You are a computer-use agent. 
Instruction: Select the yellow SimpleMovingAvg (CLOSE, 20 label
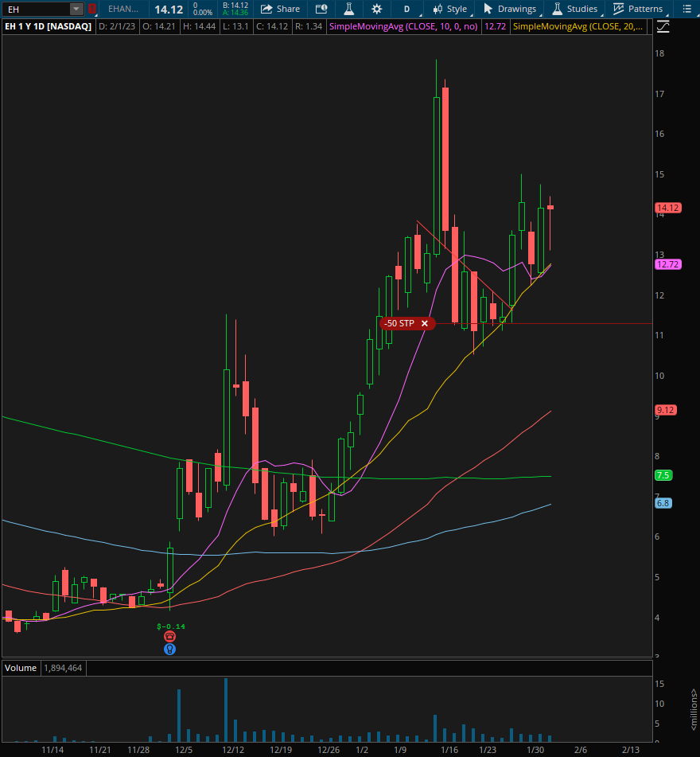tap(577, 26)
